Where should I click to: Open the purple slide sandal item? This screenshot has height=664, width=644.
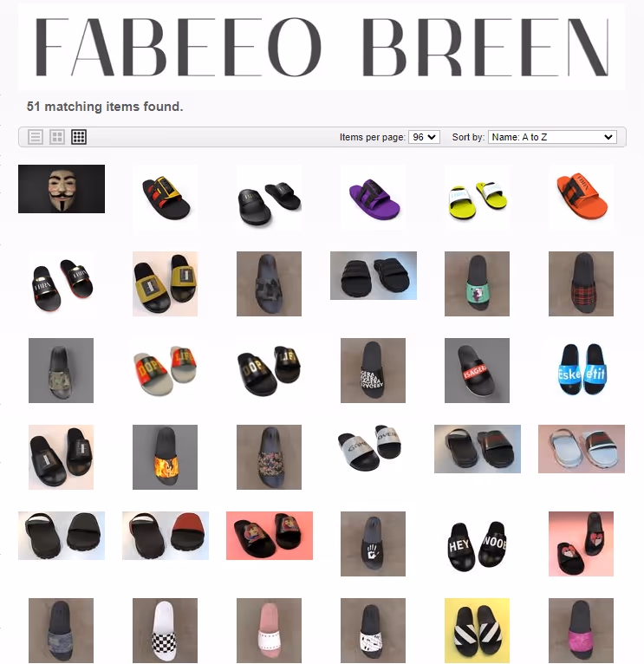[373, 198]
